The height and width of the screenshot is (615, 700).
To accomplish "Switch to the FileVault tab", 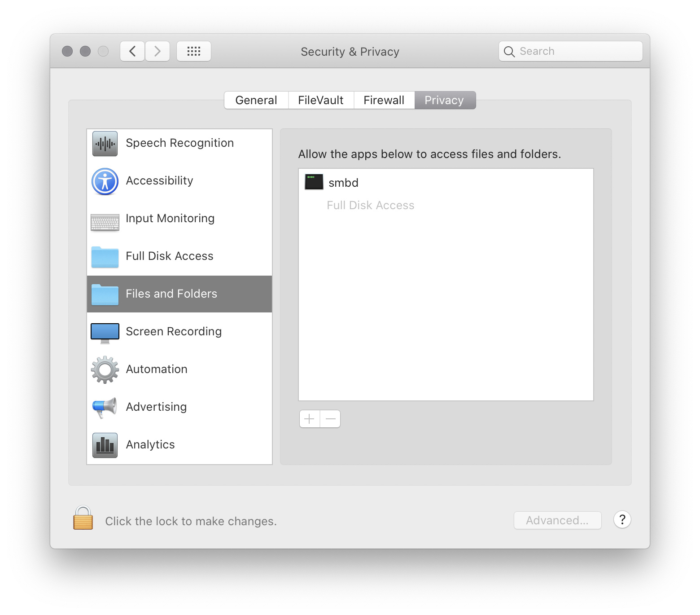I will coord(321,100).
